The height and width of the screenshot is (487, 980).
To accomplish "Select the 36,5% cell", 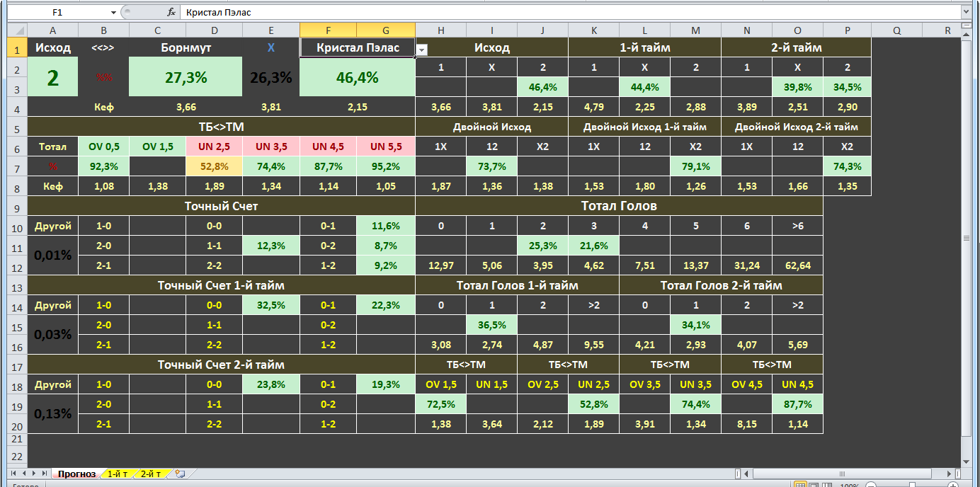I will click(x=492, y=326).
